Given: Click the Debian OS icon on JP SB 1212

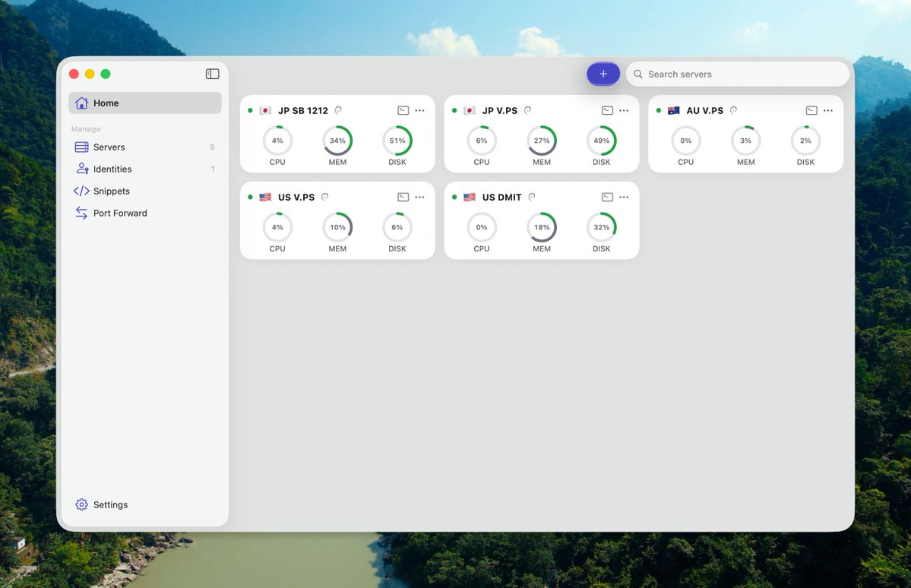Looking at the screenshot, I should (338, 110).
